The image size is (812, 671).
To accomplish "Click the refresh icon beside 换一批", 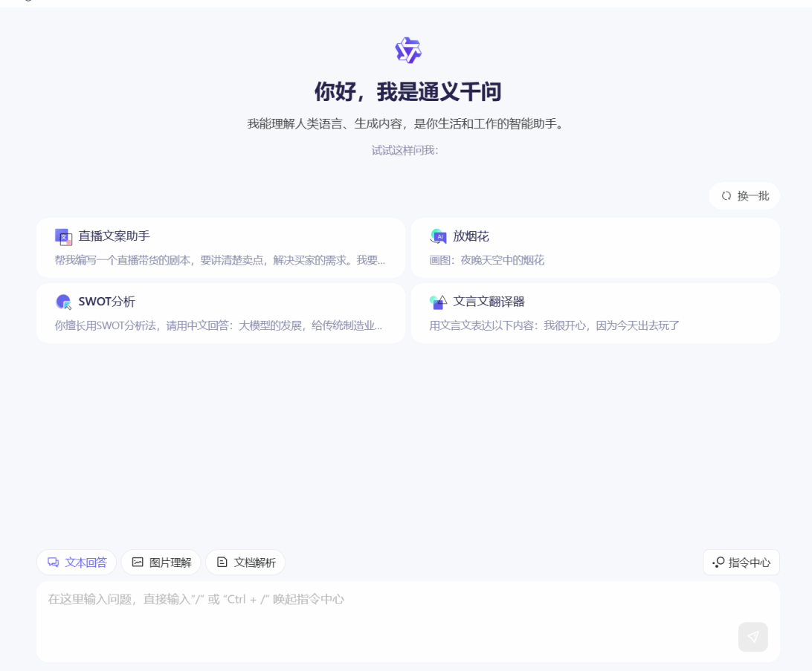I will 726,196.
